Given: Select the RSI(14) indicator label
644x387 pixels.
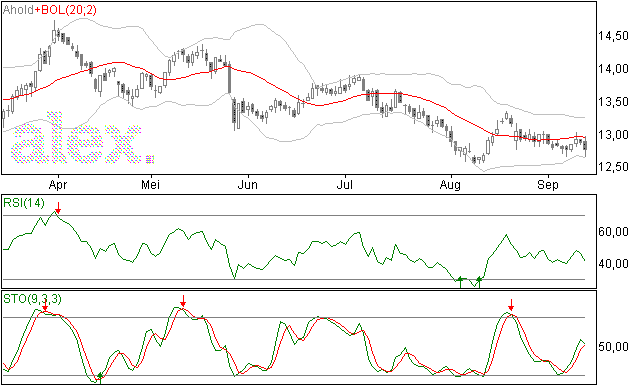Looking at the screenshot, I should click(23, 203).
